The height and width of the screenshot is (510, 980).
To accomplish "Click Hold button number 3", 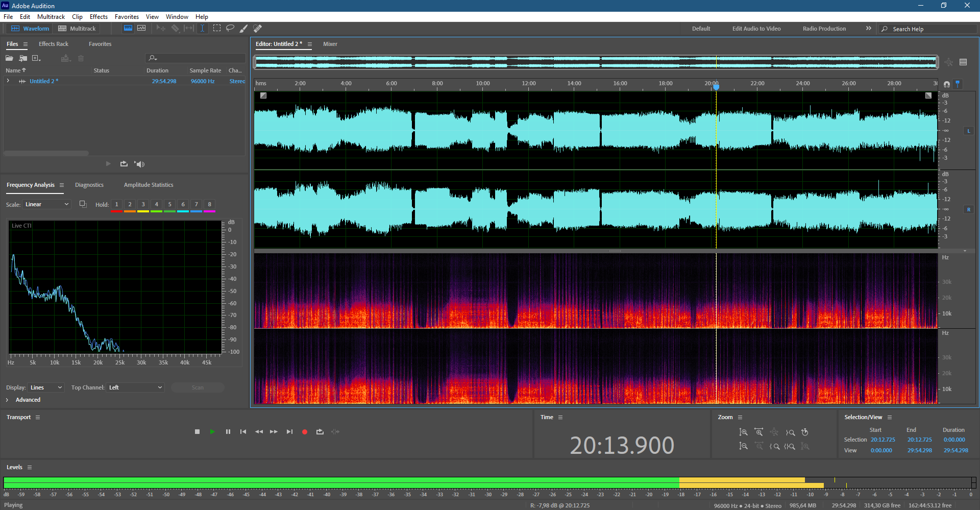I will coord(143,204).
